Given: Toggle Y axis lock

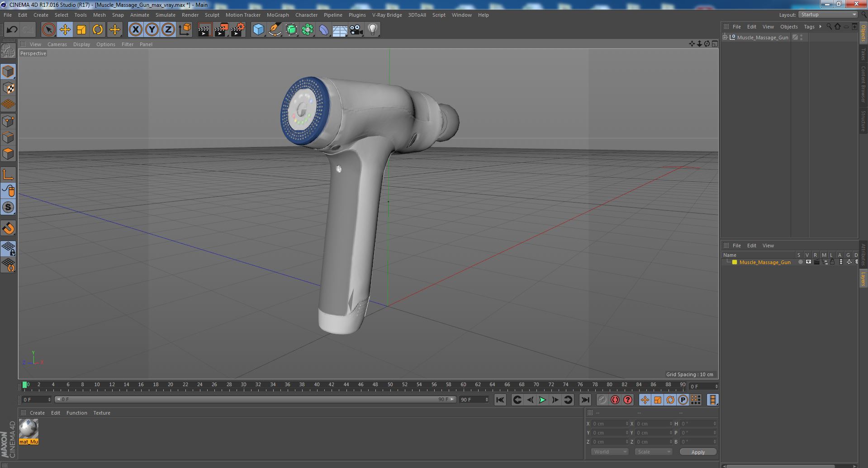Looking at the screenshot, I should pos(152,30).
